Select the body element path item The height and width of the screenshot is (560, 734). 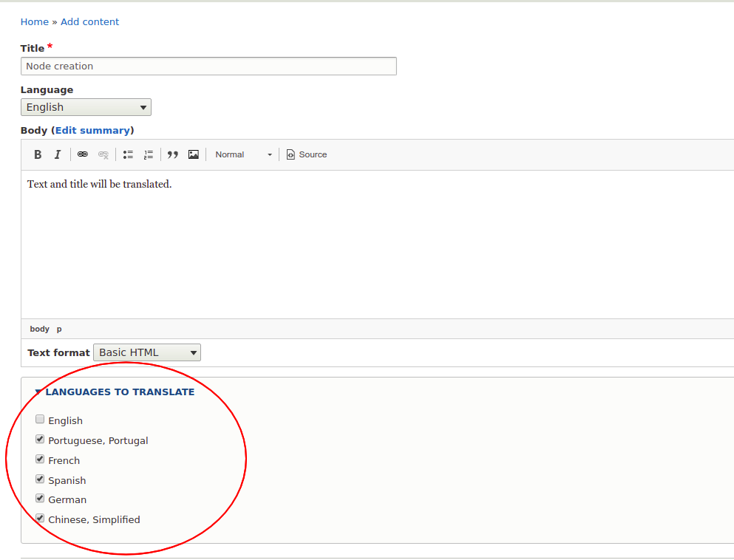39,329
